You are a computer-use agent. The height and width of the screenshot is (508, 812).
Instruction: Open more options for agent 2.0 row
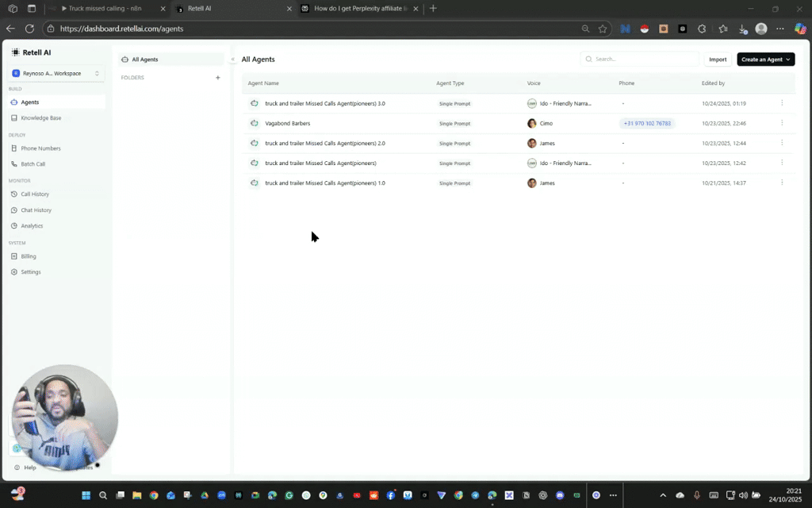tap(782, 143)
